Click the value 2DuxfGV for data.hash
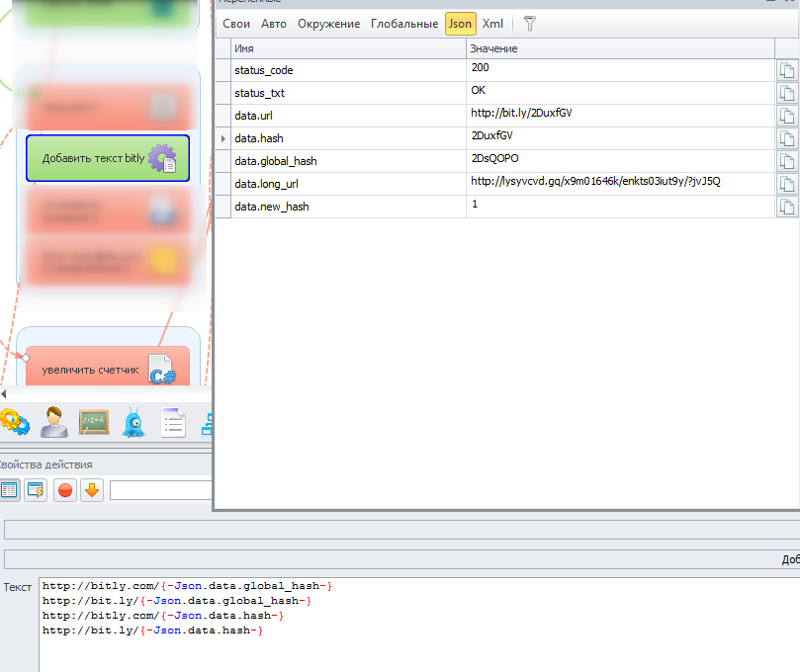The width and height of the screenshot is (800, 672). click(x=491, y=135)
